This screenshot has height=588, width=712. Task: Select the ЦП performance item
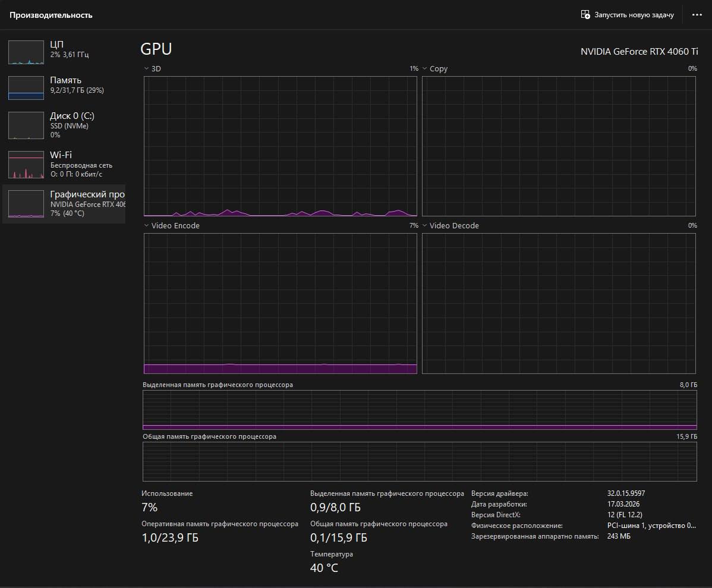[x=64, y=52]
